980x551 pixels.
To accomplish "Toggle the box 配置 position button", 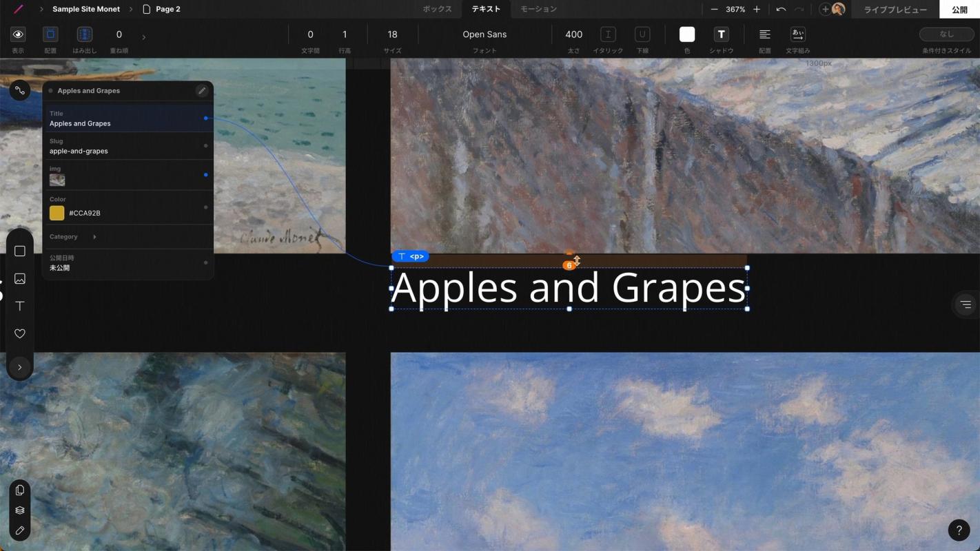I will coord(50,34).
